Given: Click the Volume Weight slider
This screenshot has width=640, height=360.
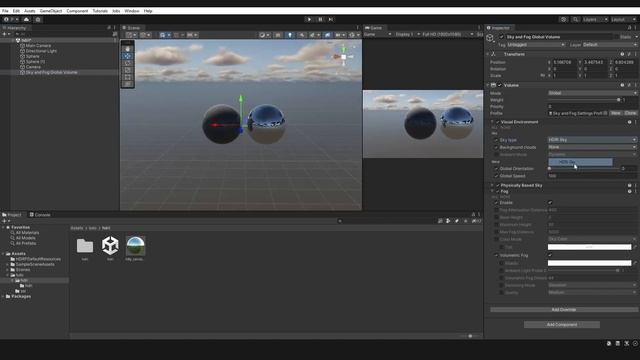Looking at the screenshot, I should coord(584,100).
